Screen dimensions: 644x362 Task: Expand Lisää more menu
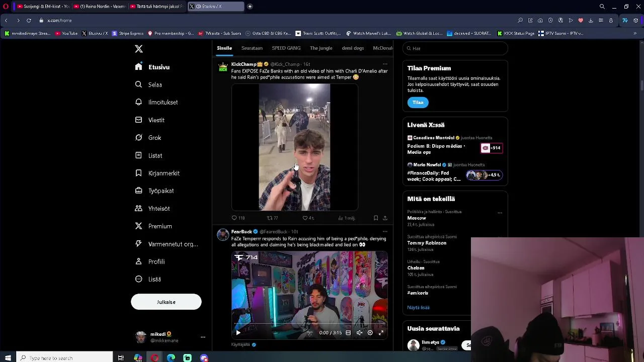pos(148,279)
